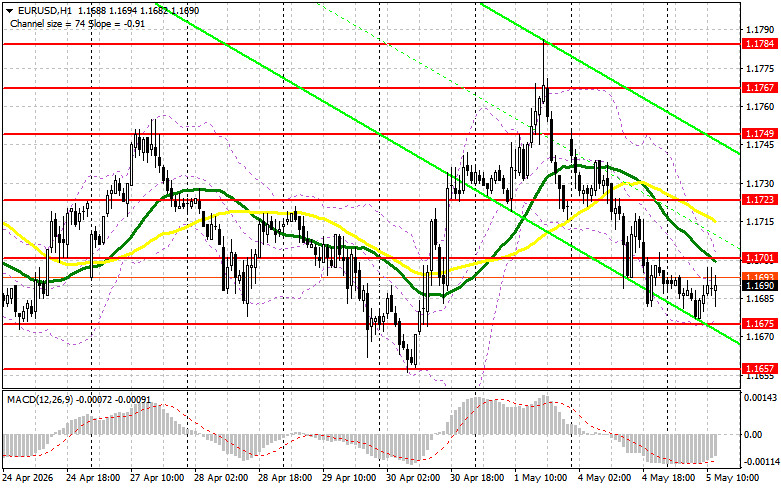The height and width of the screenshot is (489, 781).
Task: Select the red 1.1767 level label
Action: click(x=760, y=88)
